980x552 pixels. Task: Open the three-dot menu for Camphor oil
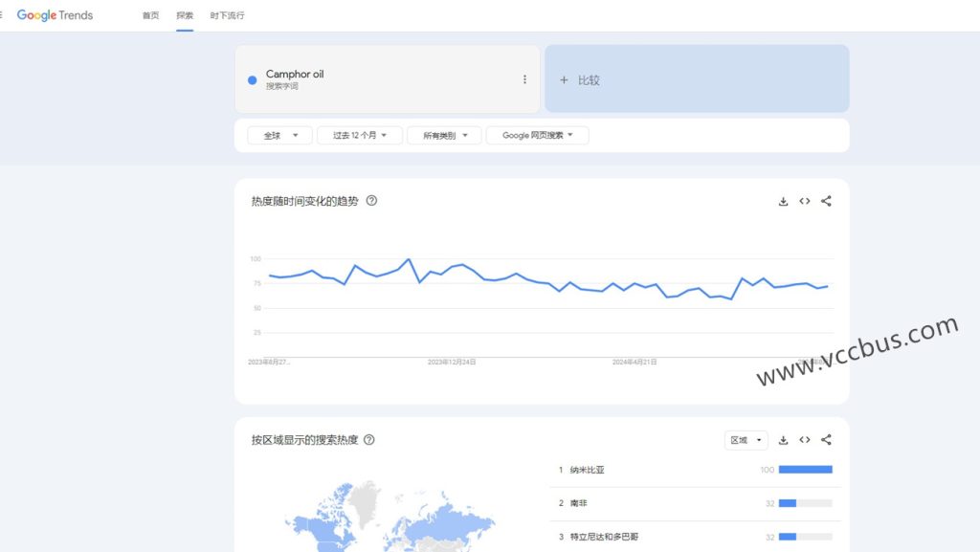524,79
